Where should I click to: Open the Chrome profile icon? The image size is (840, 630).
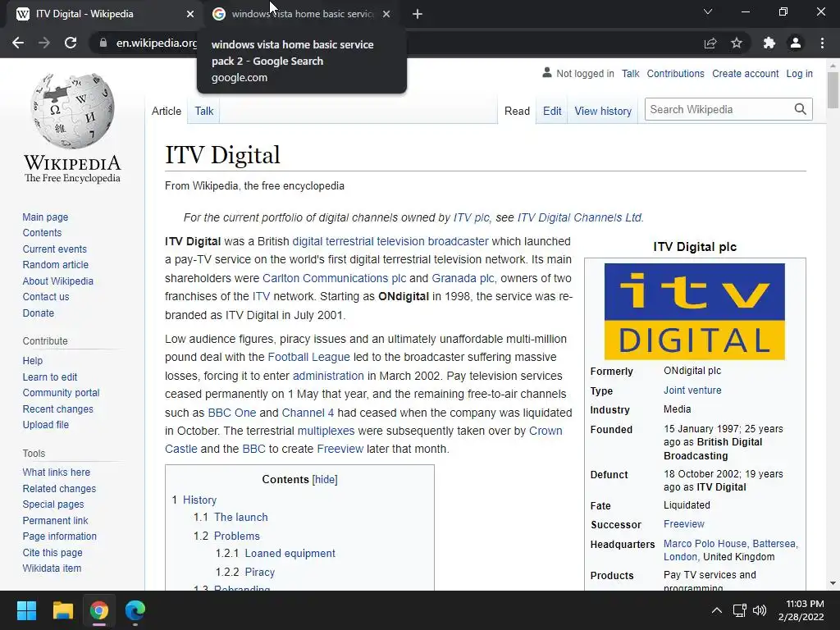[796, 43]
